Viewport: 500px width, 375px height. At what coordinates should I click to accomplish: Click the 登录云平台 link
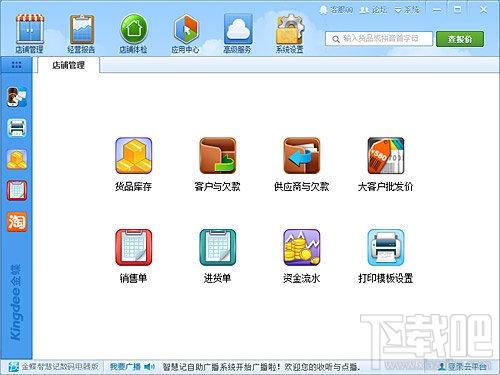[x=463, y=367]
